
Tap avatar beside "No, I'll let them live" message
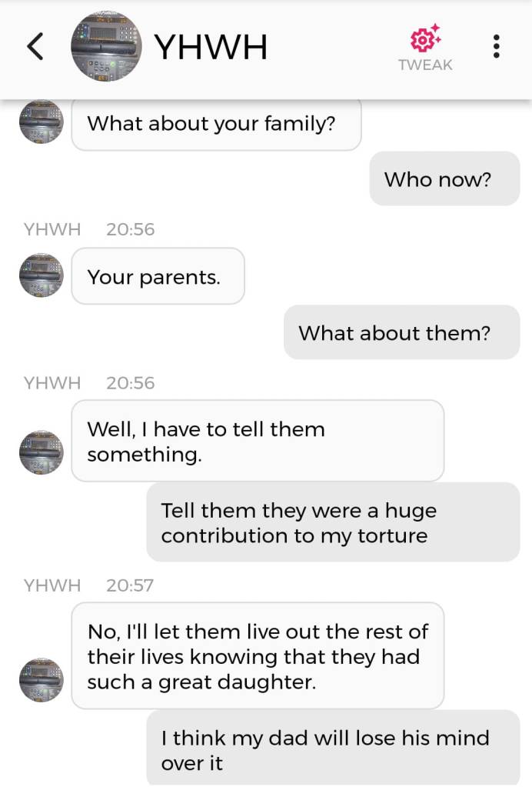42,680
